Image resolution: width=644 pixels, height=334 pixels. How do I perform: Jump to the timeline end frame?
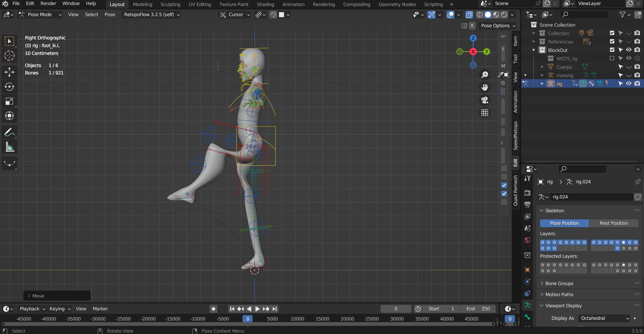pyautogui.click(x=275, y=309)
